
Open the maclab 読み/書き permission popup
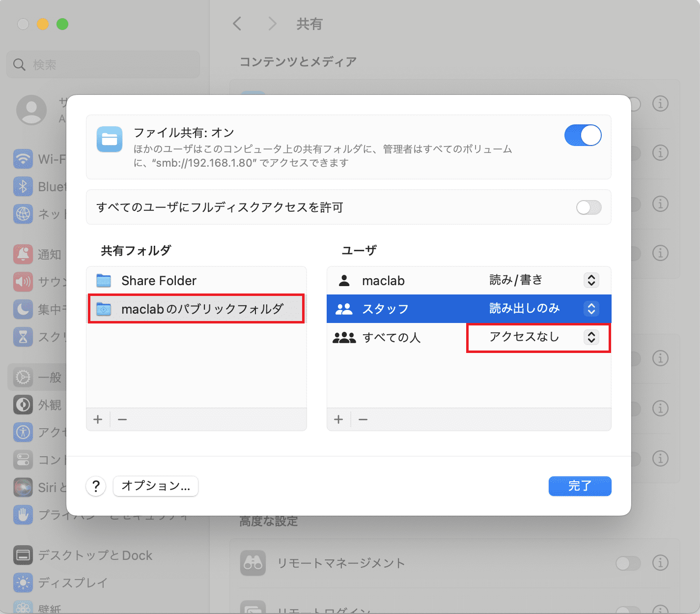tap(591, 280)
